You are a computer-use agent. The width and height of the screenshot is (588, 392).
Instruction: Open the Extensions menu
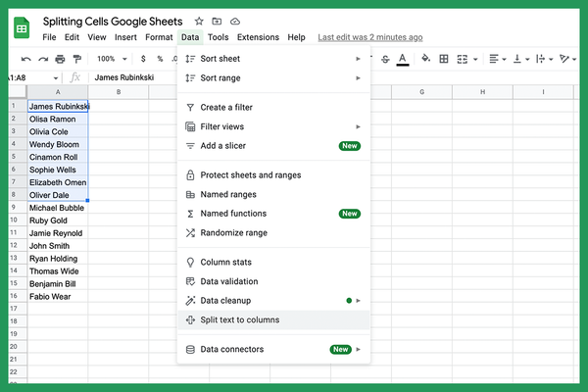tap(258, 37)
